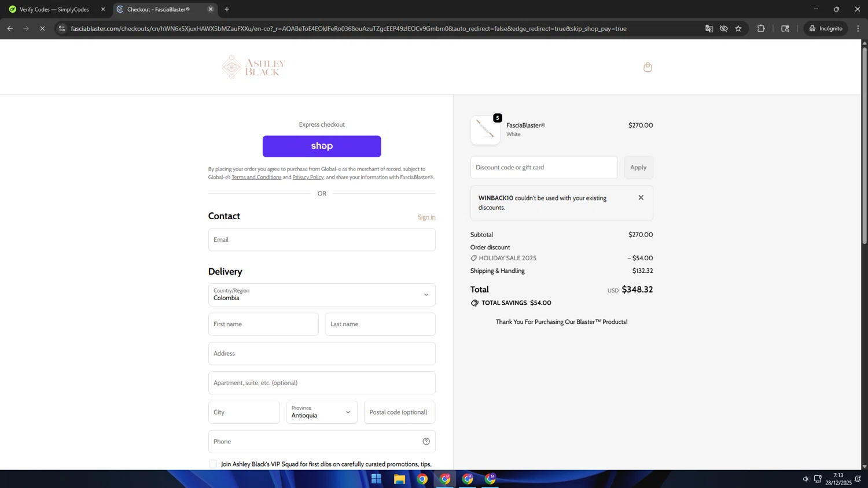Focus the Discount code or gift card field
The image size is (868, 488).
click(x=544, y=168)
